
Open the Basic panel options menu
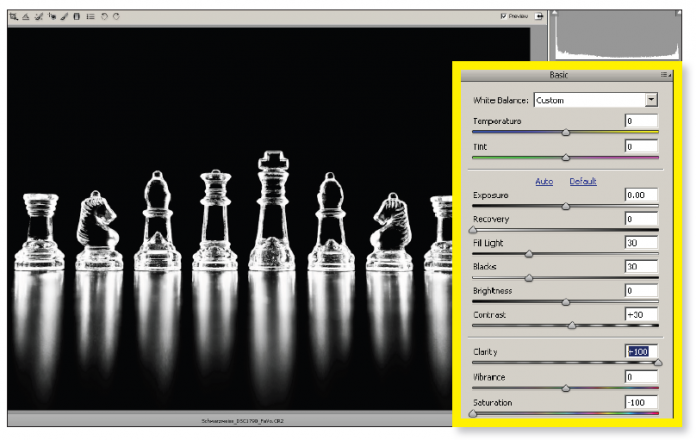pos(664,75)
